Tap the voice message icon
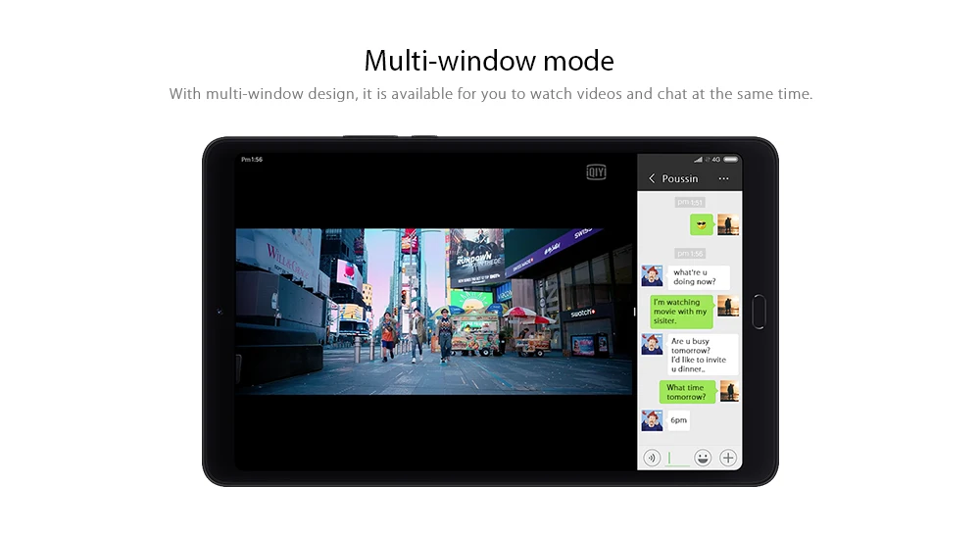This screenshot has height=535, width=980. click(x=652, y=459)
